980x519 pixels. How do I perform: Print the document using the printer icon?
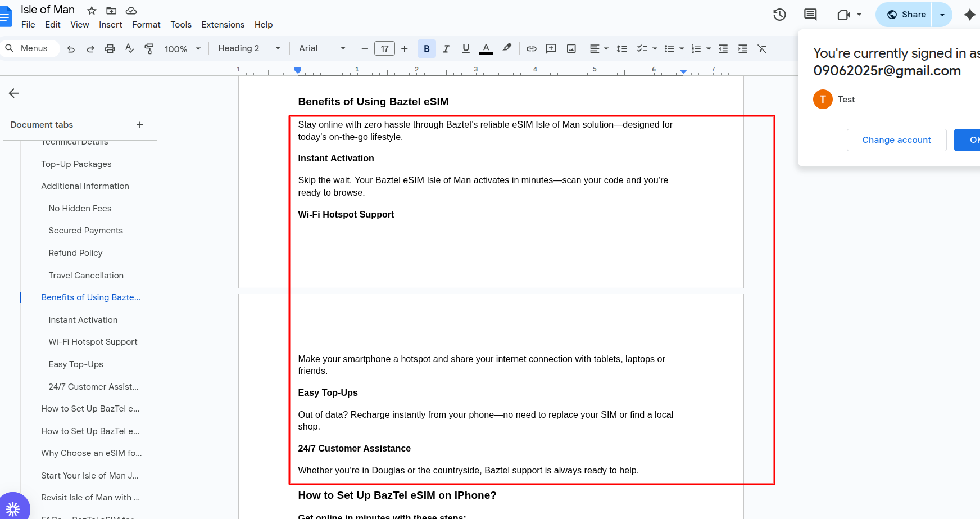(x=110, y=49)
